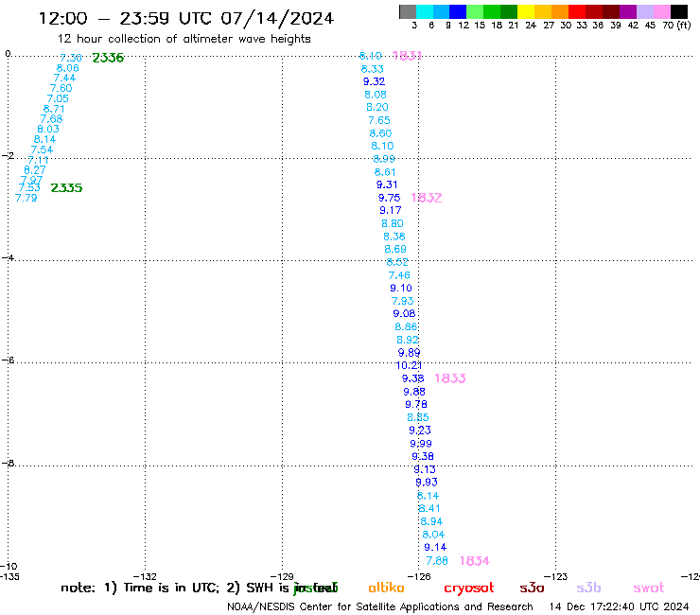Click the wave height value '9.93'
Image resolution: width=700 pixels, height=615 pixels.
[427, 483]
